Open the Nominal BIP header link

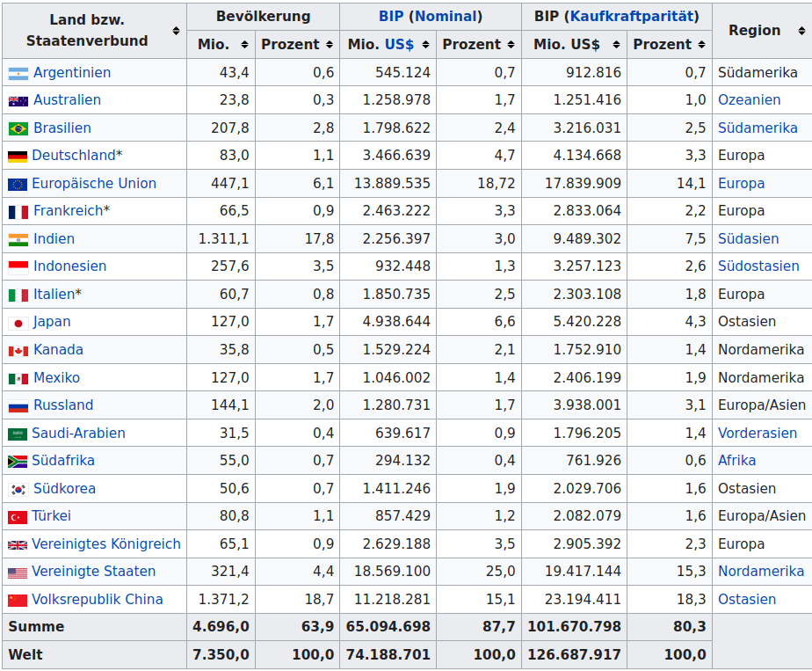pyautogui.click(x=447, y=16)
